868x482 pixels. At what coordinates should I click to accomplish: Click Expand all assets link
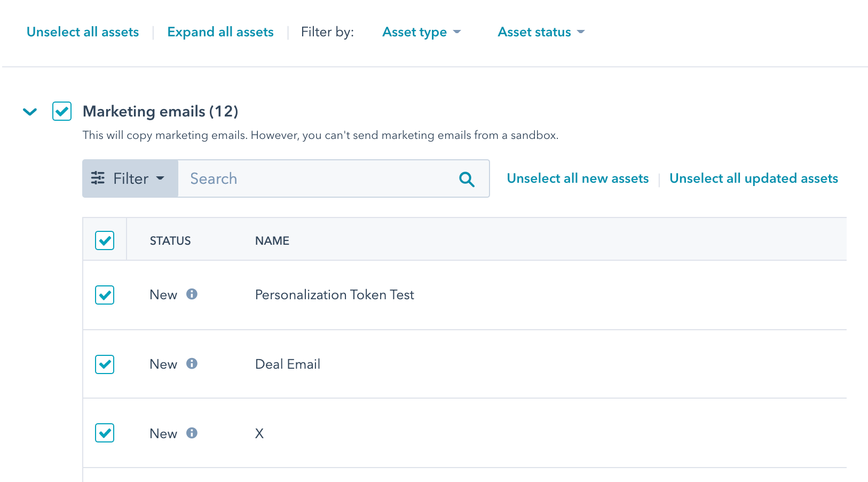[220, 32]
